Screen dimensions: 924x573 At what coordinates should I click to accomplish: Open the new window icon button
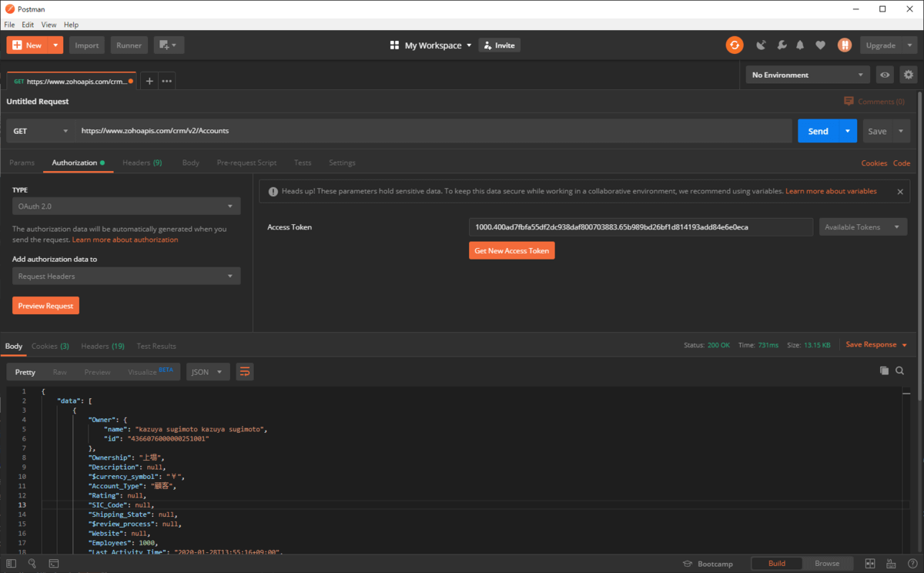coord(169,45)
